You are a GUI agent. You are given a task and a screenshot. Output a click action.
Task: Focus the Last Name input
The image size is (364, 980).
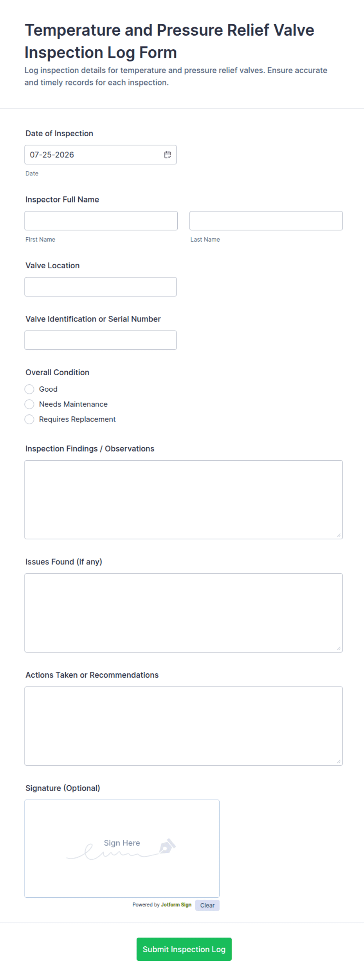[266, 221]
